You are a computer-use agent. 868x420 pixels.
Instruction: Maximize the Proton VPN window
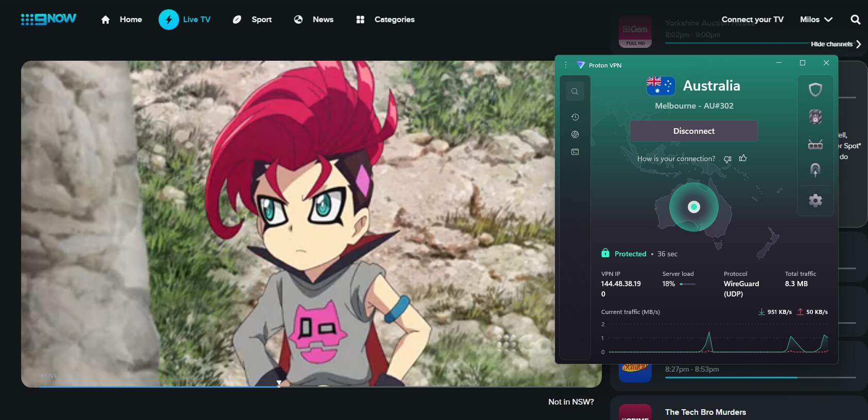click(x=802, y=63)
